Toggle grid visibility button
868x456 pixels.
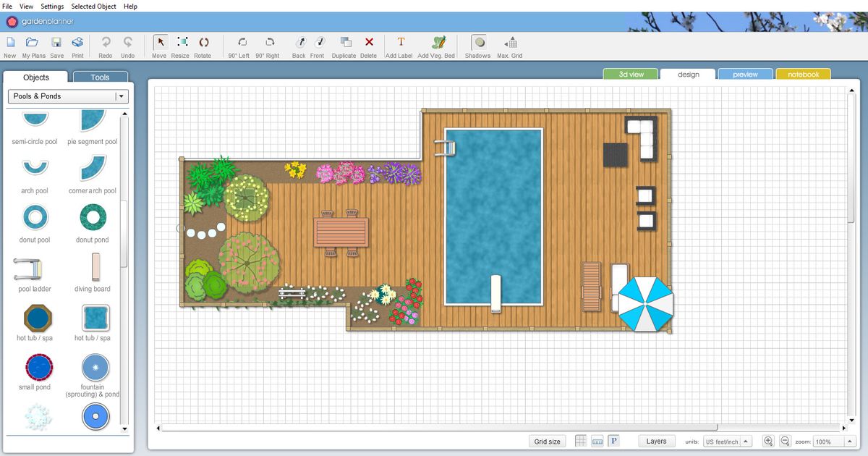coord(581,441)
